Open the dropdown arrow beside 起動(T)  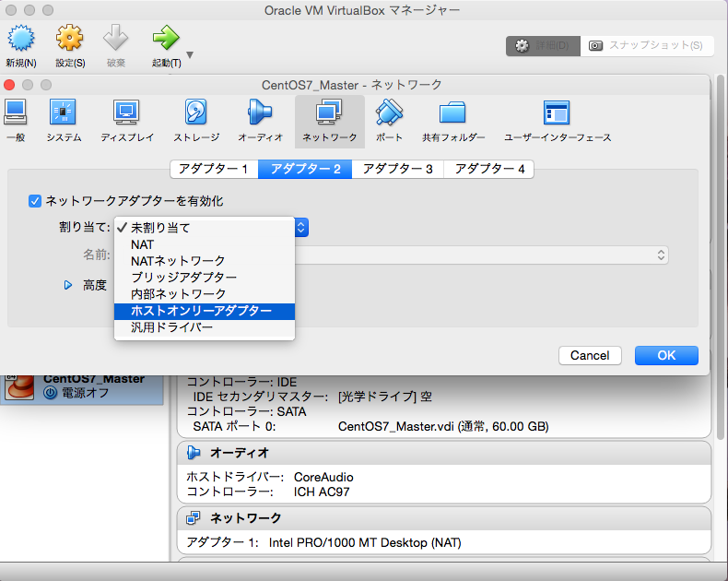tap(190, 54)
